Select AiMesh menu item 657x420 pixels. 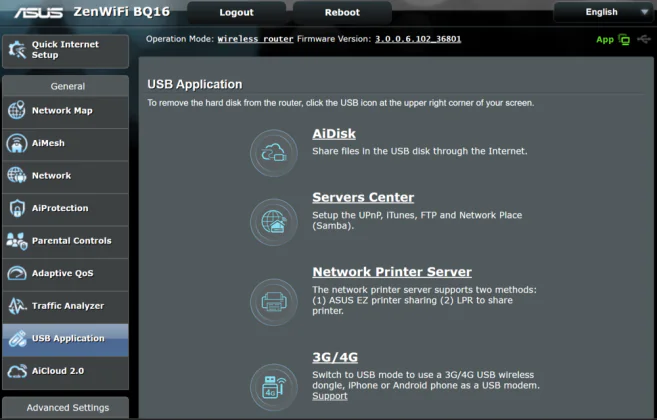[x=65, y=143]
